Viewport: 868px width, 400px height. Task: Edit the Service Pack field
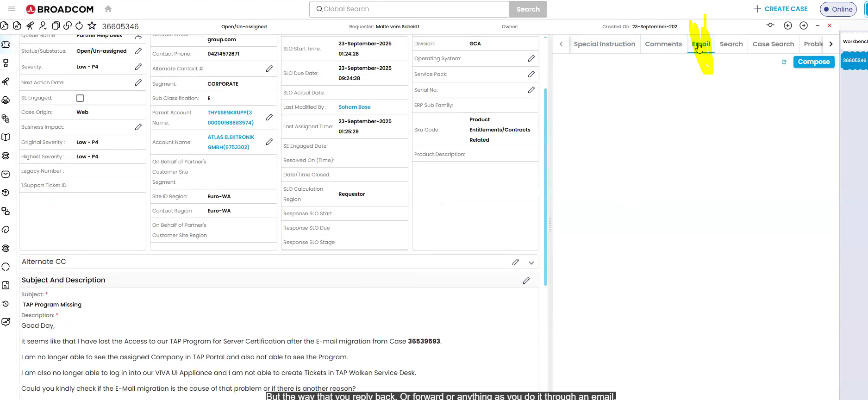(531, 74)
